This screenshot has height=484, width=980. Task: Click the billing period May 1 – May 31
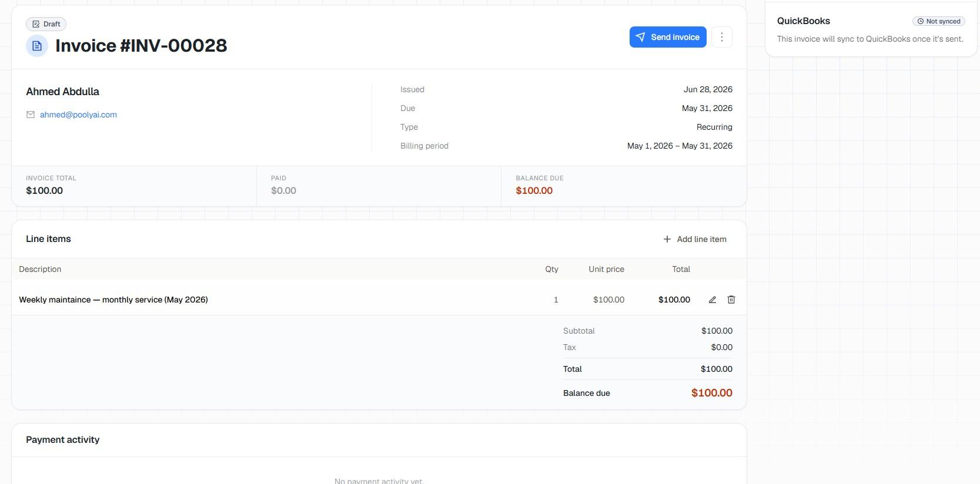680,146
